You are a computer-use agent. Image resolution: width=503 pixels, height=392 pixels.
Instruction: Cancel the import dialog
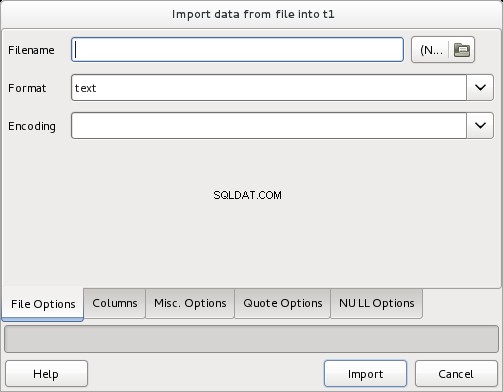click(x=456, y=374)
